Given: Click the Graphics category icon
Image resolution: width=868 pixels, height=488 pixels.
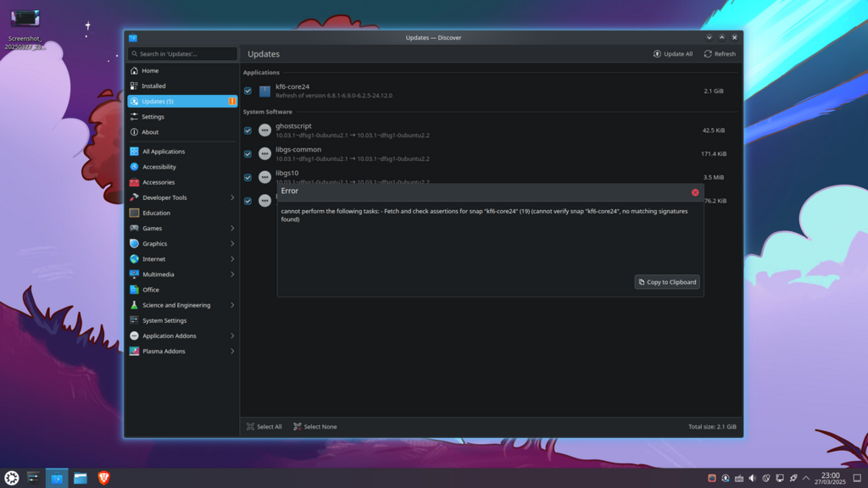Looking at the screenshot, I should [134, 243].
